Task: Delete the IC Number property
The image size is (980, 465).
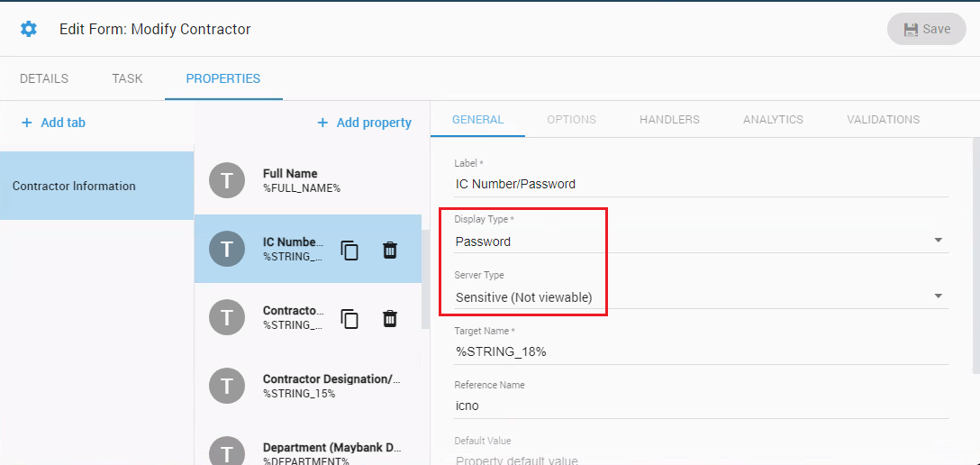Action: [390, 250]
